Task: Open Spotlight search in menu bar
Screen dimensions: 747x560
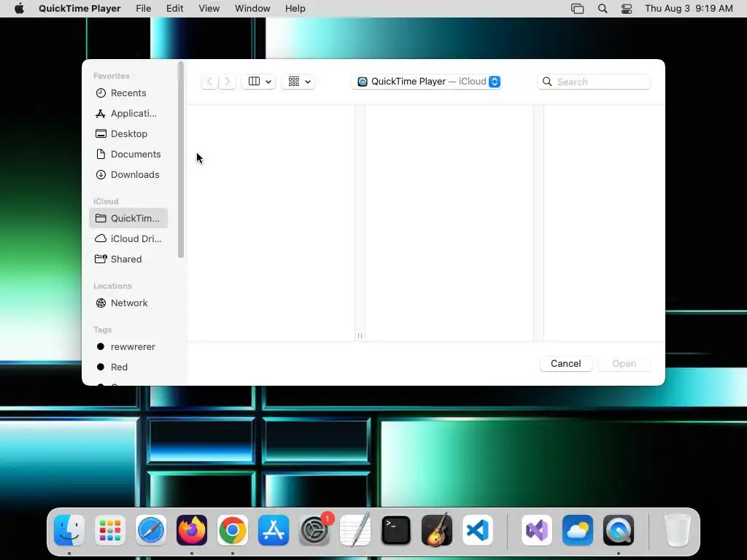Action: click(x=603, y=9)
